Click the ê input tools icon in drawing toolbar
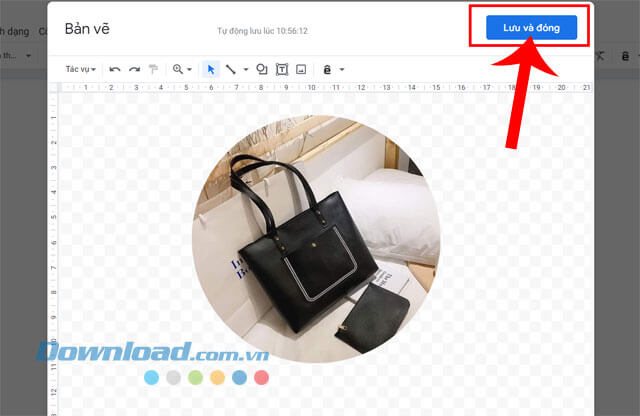 point(327,70)
